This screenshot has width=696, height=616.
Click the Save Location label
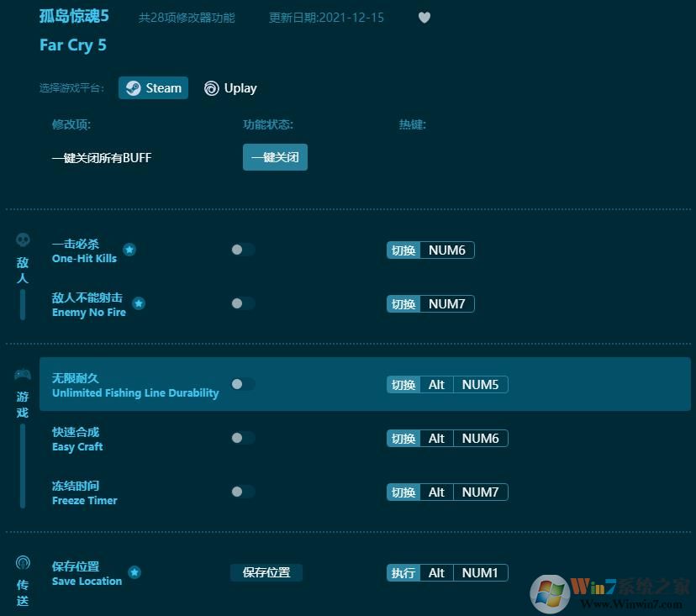click(x=87, y=582)
